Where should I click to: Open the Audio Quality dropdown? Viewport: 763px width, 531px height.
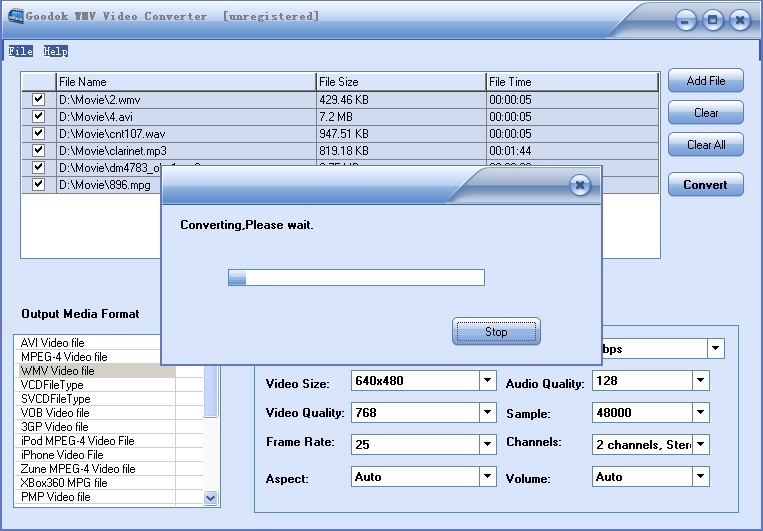click(x=700, y=381)
